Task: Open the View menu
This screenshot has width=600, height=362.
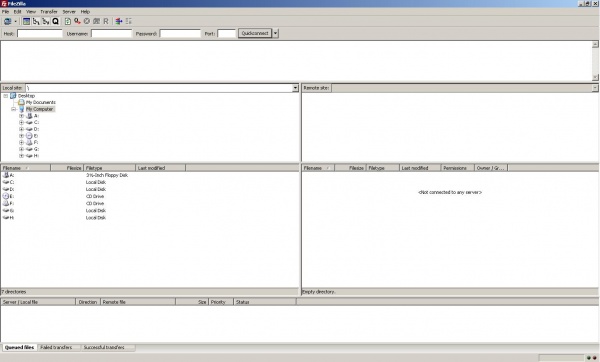Action: 31,12
